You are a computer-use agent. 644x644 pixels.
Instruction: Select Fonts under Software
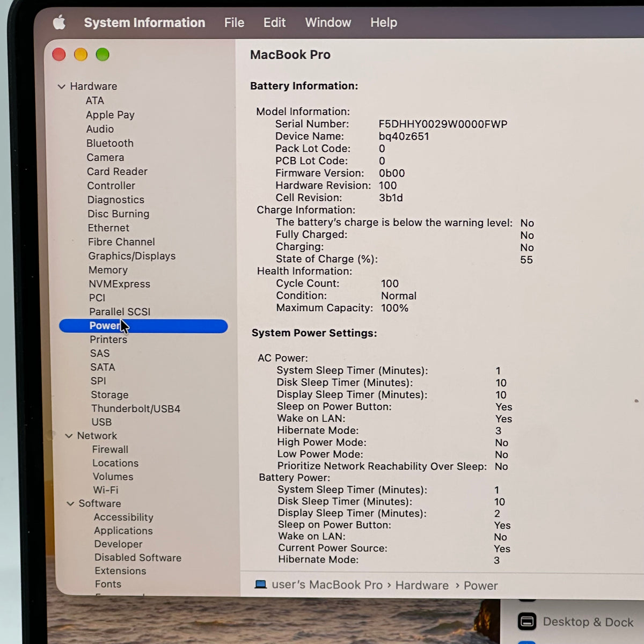(108, 584)
